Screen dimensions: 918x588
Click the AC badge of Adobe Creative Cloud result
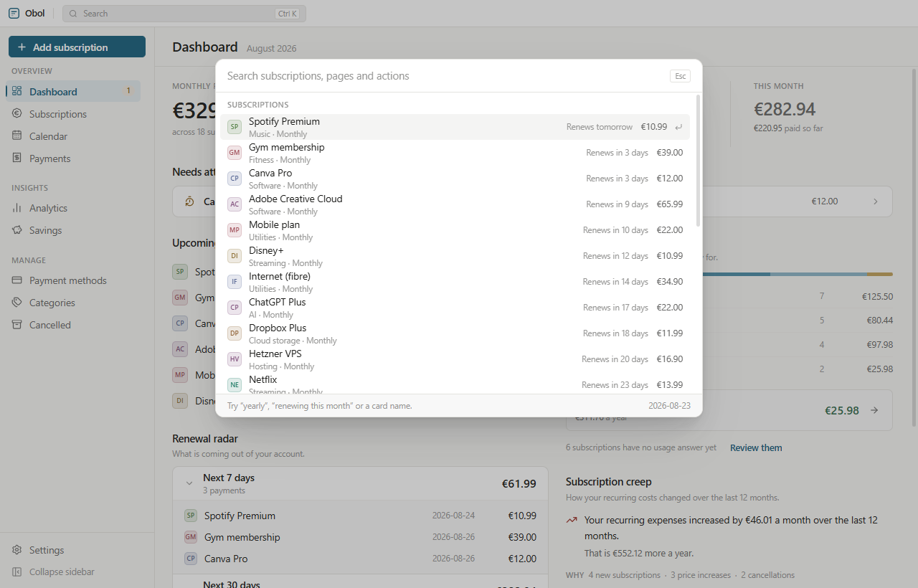point(235,204)
